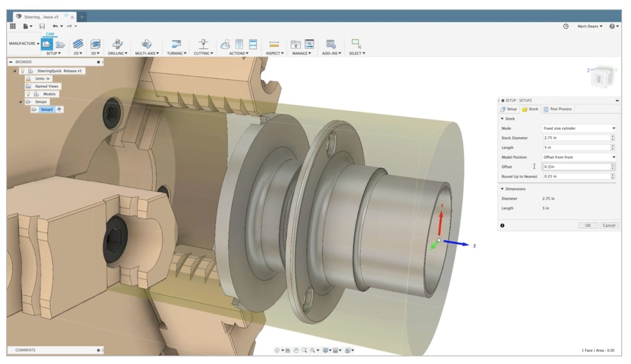The image size is (631, 364).
Task: Select the Turning tool icon
Action: (x=176, y=44)
